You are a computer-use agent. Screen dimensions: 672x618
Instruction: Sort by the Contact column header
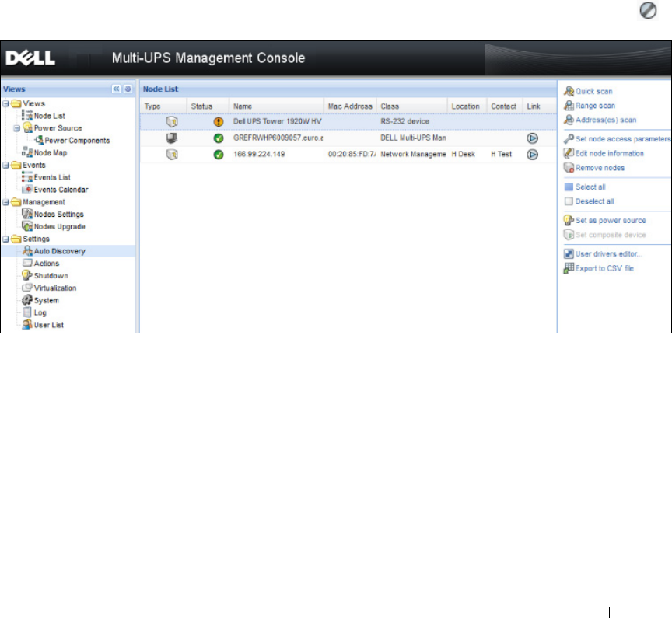pyautogui.click(x=504, y=106)
